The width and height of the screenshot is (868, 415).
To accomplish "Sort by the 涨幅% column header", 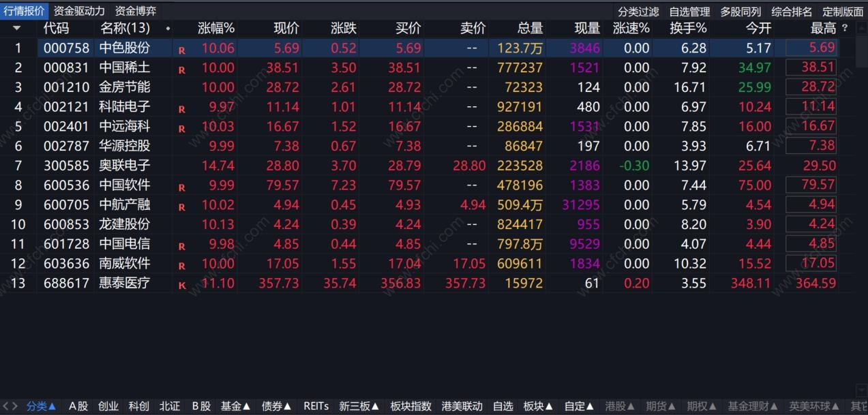I will (216, 29).
